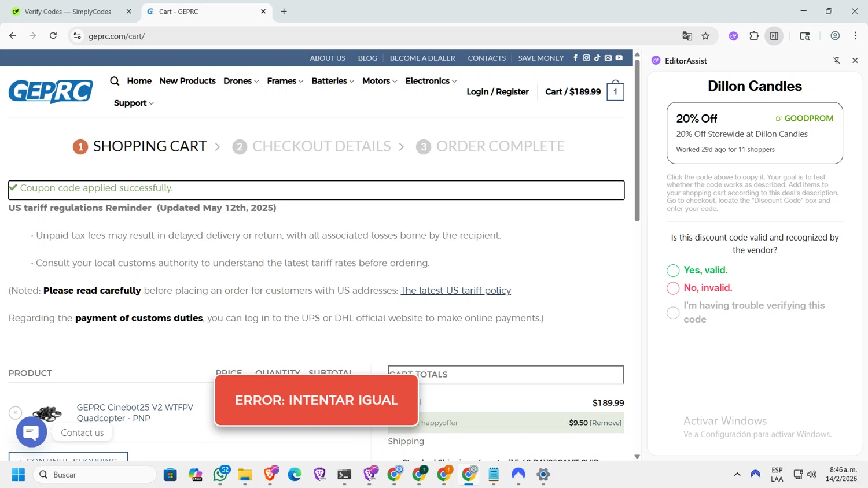Screen dimensions: 868x488
Task: Remove the happyoffer coupon
Action: (x=606, y=423)
